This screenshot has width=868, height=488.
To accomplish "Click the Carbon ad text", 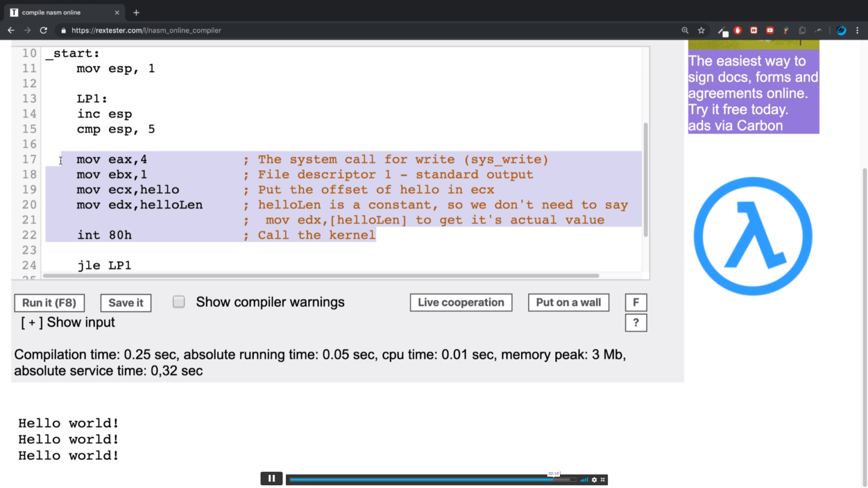I will pos(753,93).
